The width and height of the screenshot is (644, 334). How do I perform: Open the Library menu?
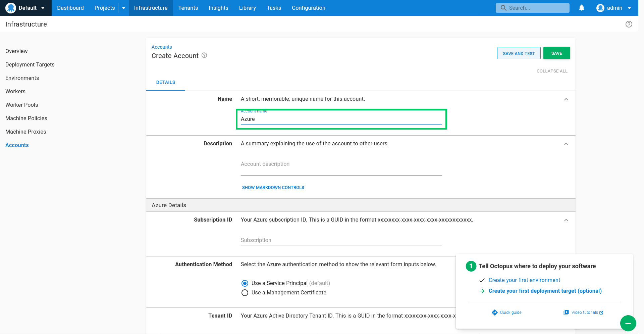tap(248, 8)
